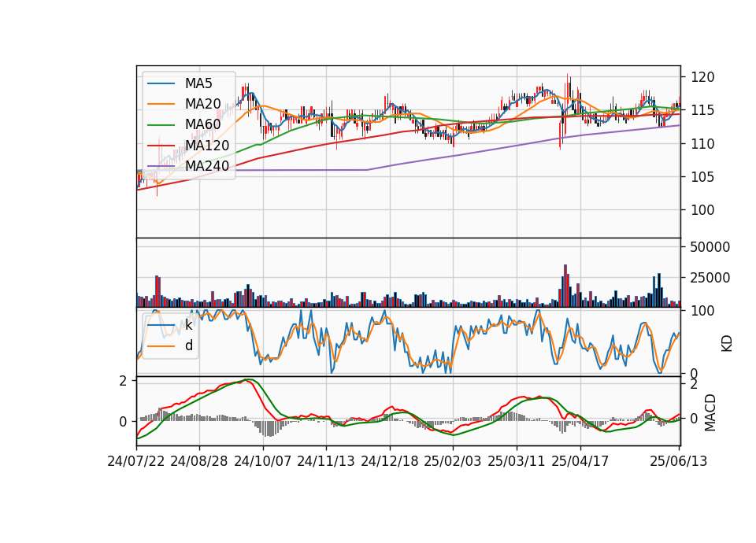
Task: Click the 25/06/13 date label
Action: point(678,461)
